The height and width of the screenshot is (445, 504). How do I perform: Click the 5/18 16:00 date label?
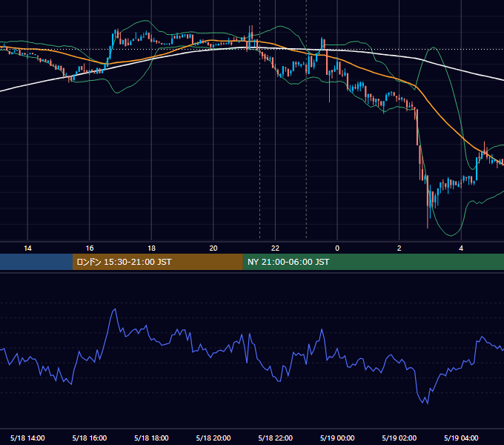click(x=90, y=438)
